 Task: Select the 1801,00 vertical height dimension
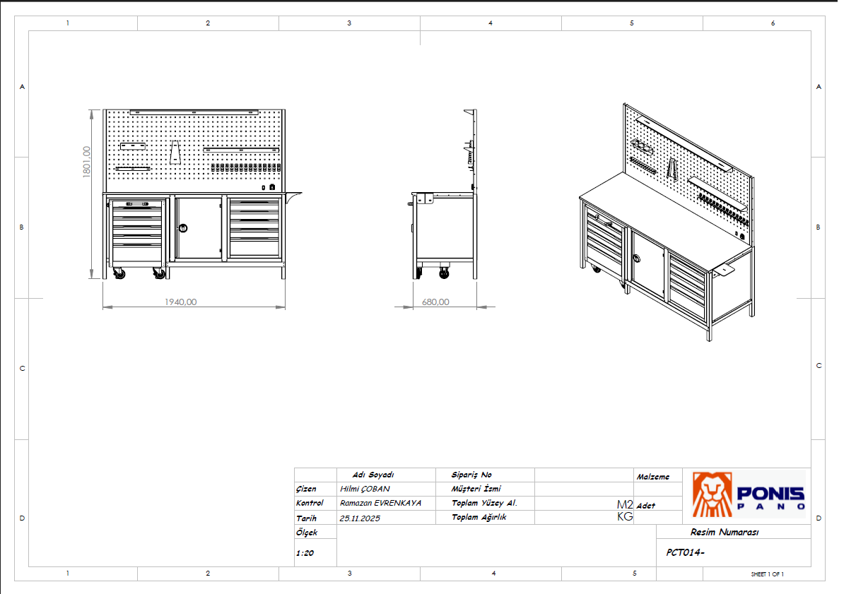click(87, 162)
